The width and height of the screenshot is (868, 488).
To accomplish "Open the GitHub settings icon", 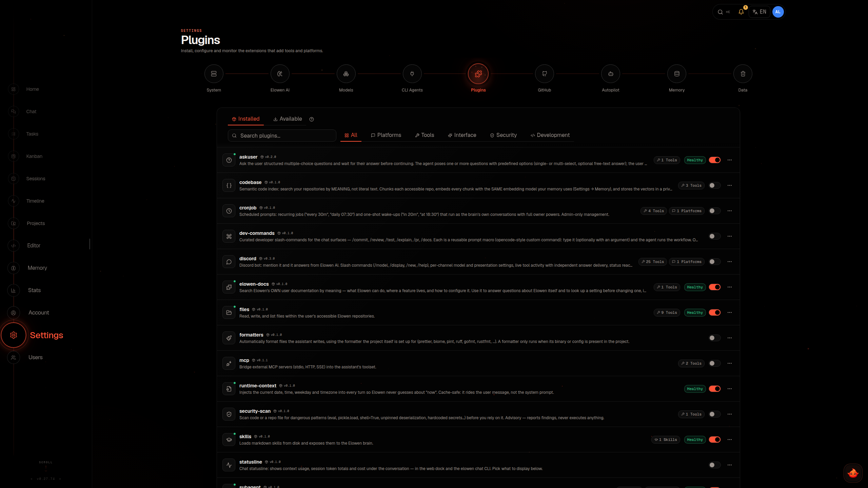I will point(544,74).
